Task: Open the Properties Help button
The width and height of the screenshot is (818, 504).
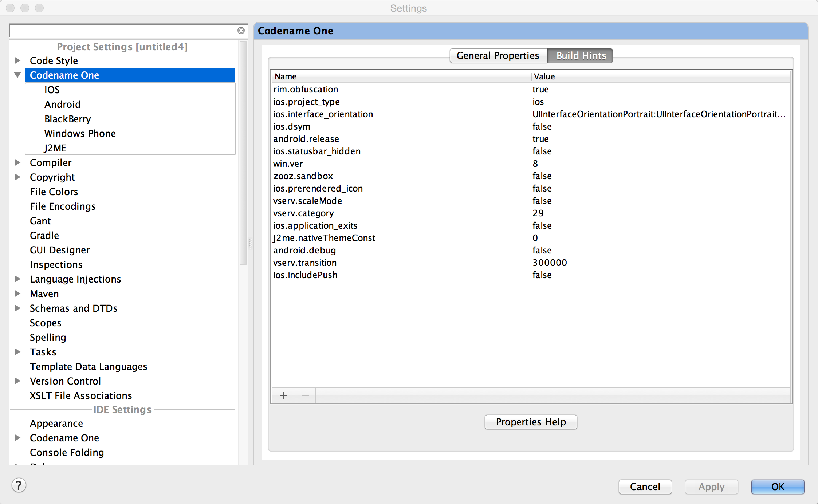Action: tap(531, 422)
